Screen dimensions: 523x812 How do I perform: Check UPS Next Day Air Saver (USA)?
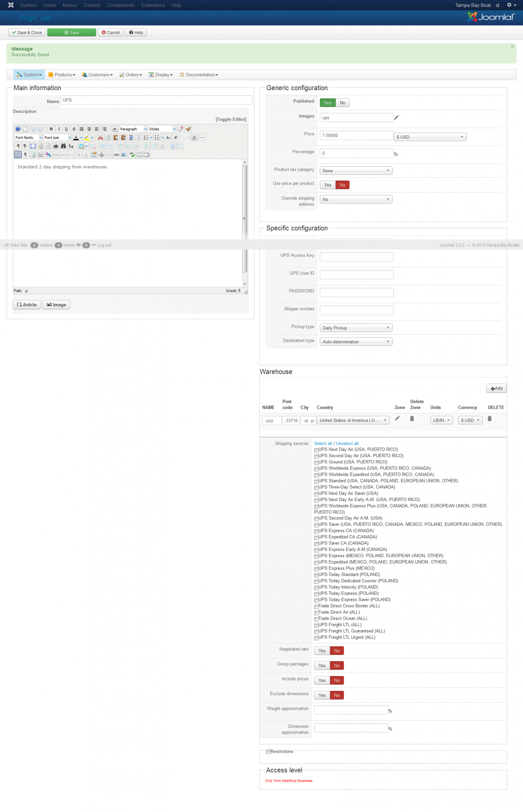coord(317,494)
